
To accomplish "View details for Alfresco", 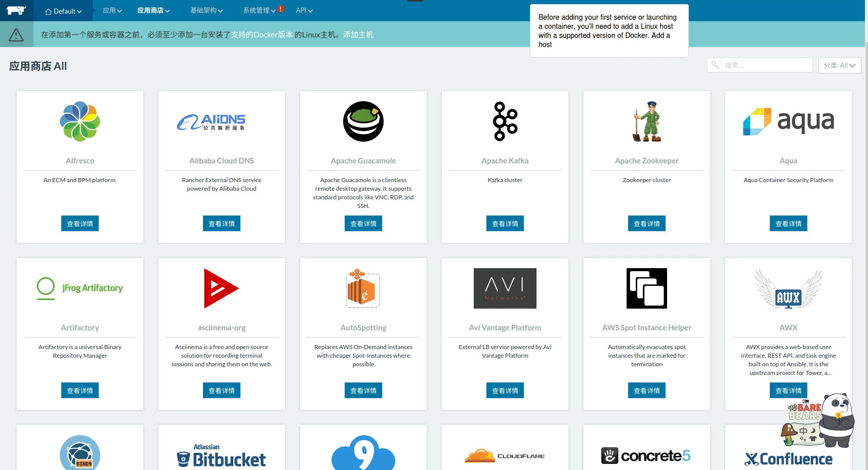I will coord(80,224).
